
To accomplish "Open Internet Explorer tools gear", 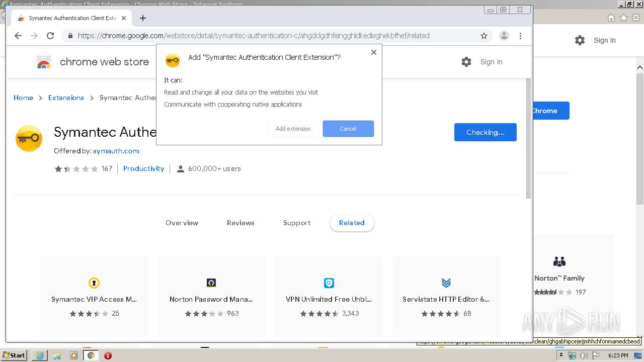I will 636,18.
